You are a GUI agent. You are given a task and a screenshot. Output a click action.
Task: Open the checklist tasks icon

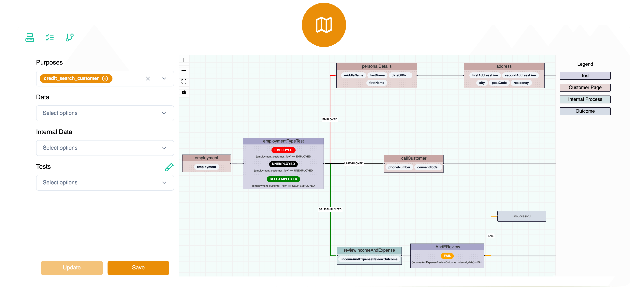(x=50, y=37)
